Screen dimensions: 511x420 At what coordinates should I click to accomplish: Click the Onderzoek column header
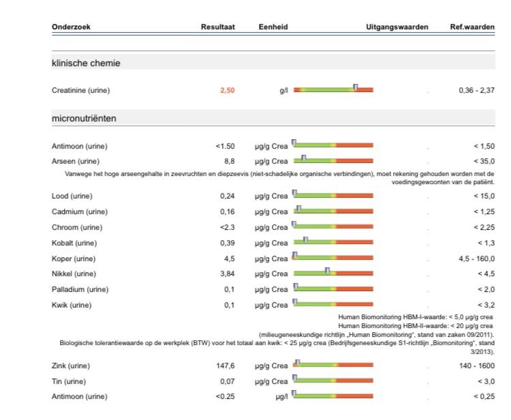pyautogui.click(x=71, y=27)
